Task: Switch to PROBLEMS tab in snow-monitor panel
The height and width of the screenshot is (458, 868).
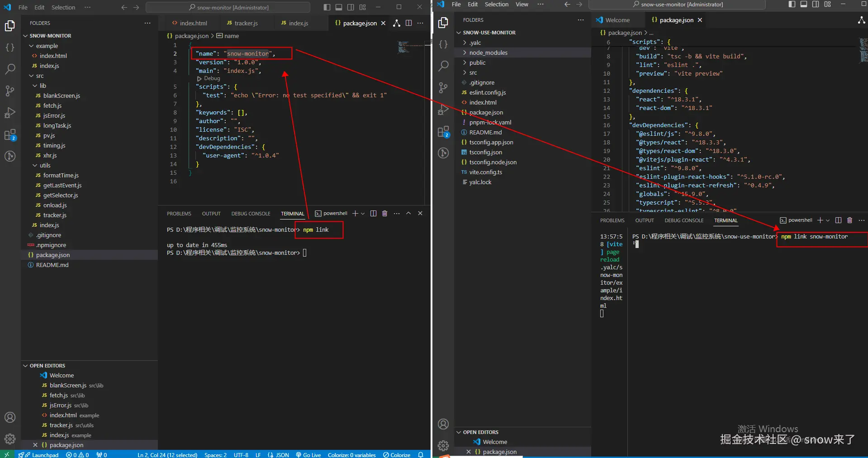Action: click(179, 214)
